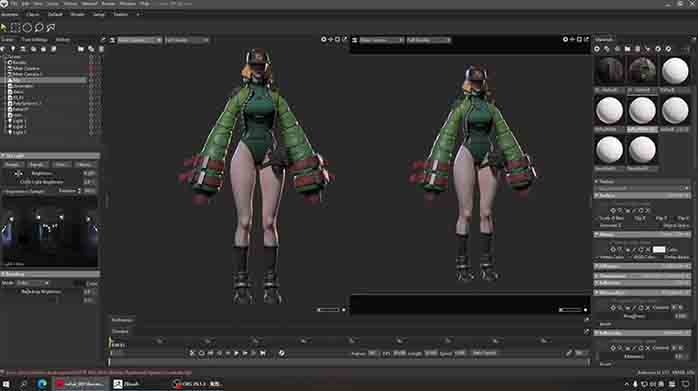
Task: Activate the lasso selection tool
Action: (39, 28)
